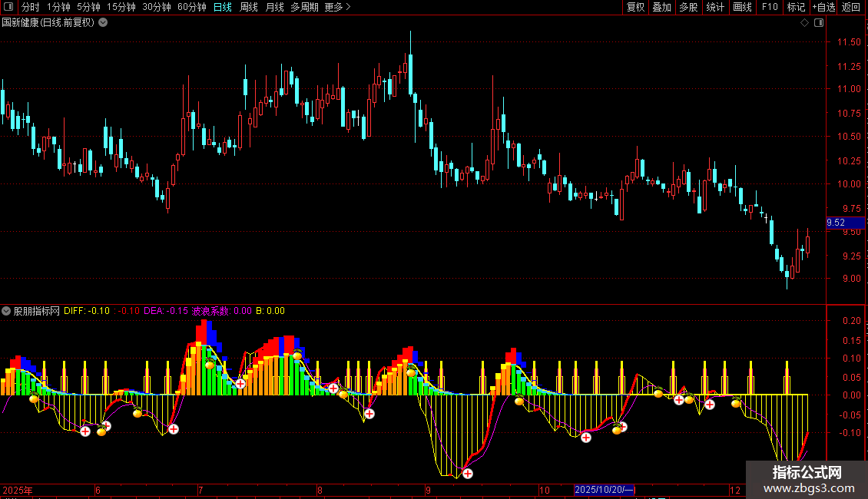Click the 返回 back button
The height and width of the screenshot is (499, 868).
point(851,7)
